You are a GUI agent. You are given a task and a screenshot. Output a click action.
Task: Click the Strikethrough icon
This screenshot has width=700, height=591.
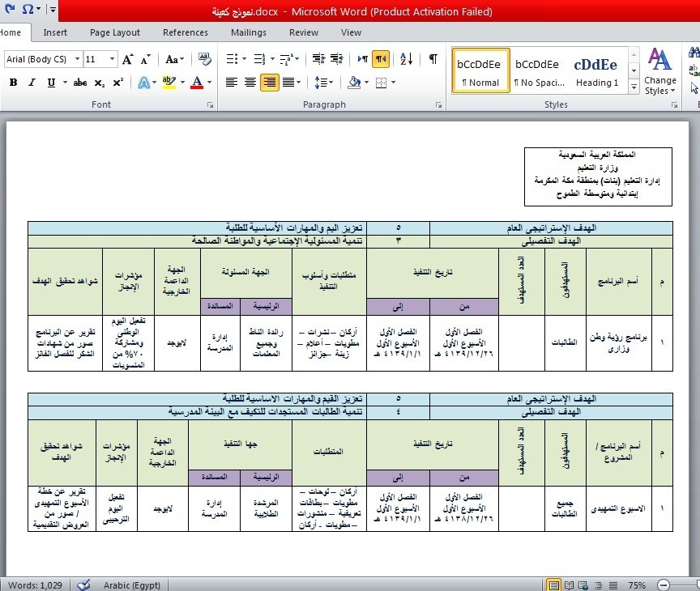pos(79,83)
